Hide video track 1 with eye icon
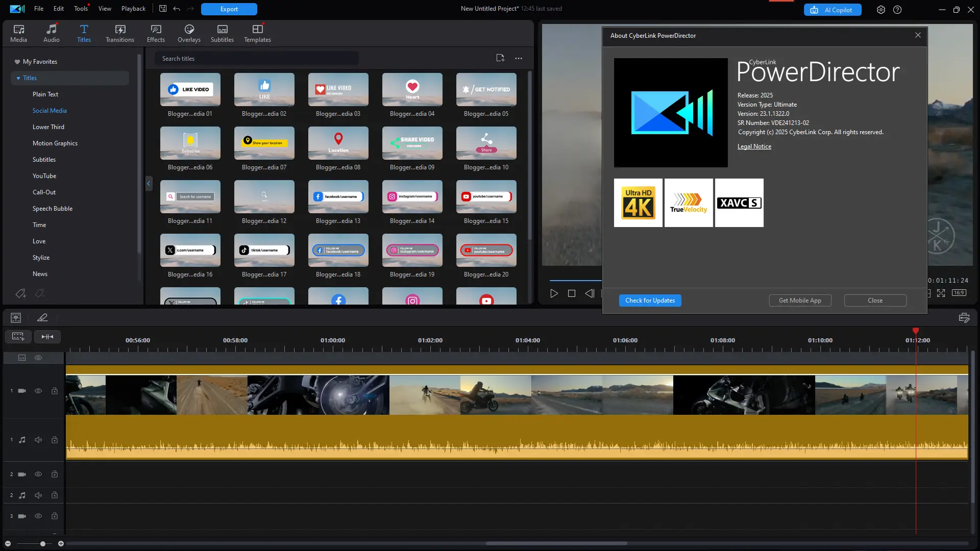980x551 pixels. coord(38,391)
